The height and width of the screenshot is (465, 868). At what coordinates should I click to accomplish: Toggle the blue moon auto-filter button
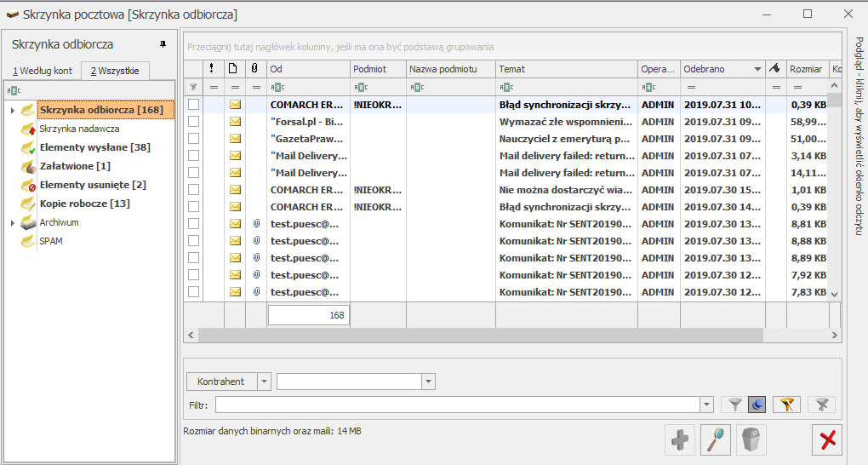[x=757, y=405]
